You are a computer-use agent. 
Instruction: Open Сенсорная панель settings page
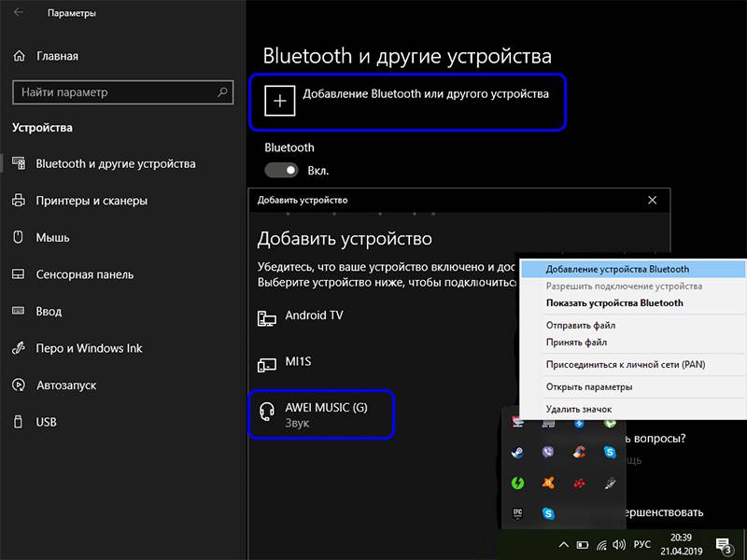(84, 274)
